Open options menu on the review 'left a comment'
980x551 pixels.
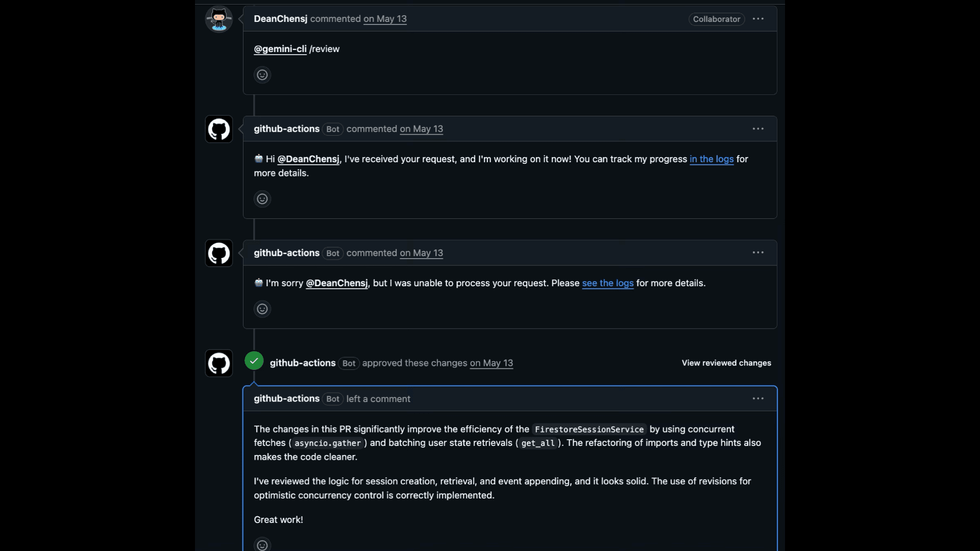758,399
